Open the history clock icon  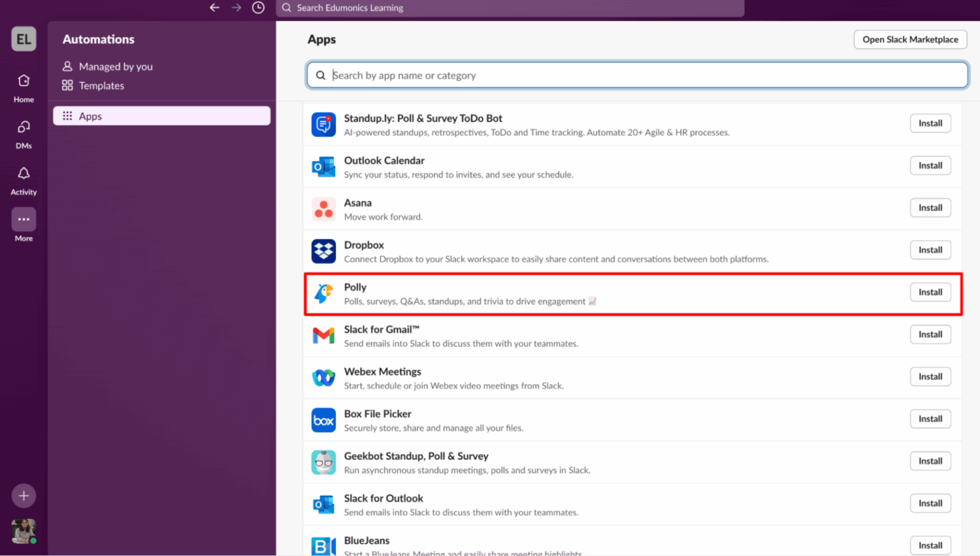[x=258, y=8]
